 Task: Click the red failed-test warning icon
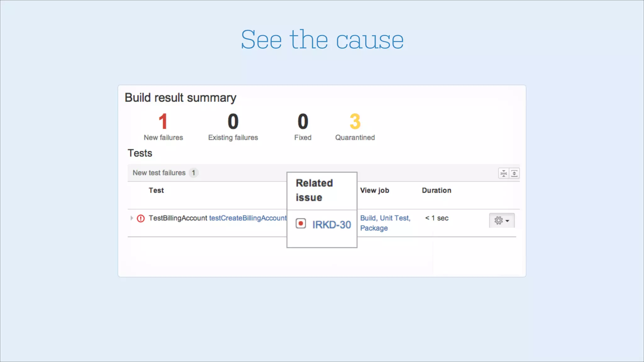click(141, 218)
